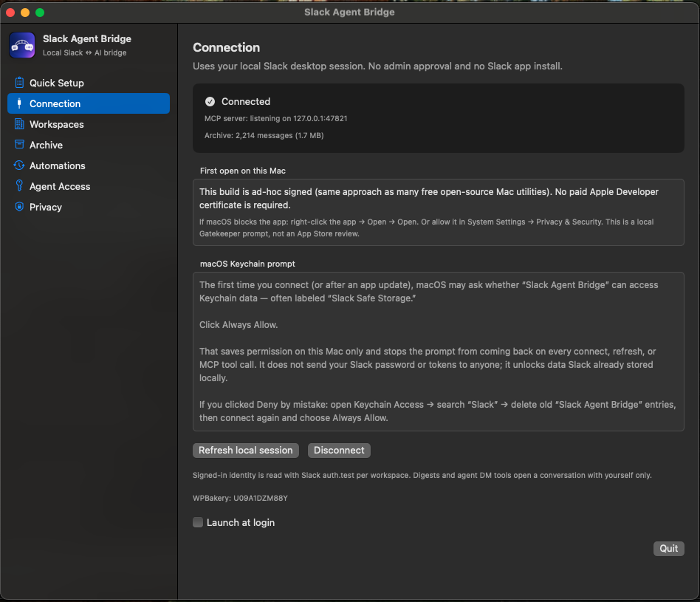This screenshot has height=602, width=700.
Task: Maximize the window with green button
Action: (40, 13)
